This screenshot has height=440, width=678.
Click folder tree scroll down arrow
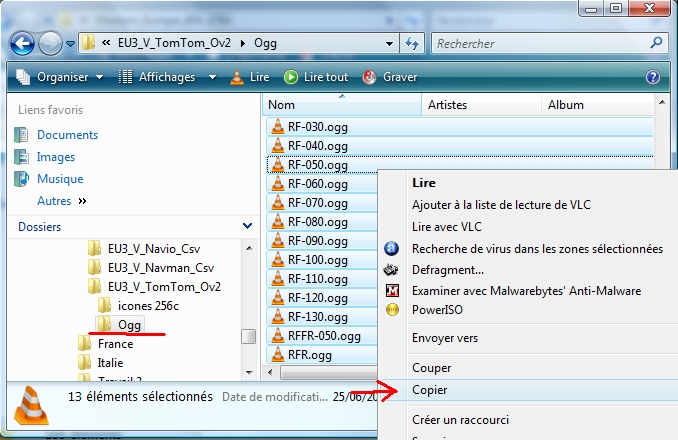249,372
